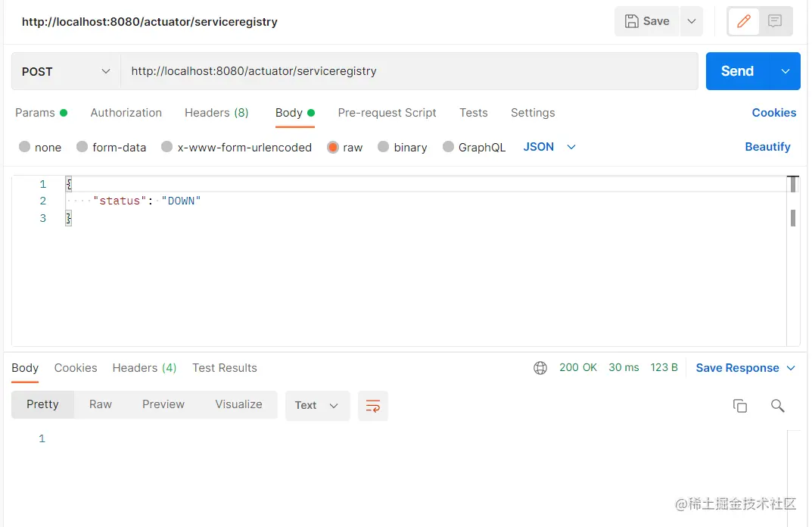Click the 30 ms response time
The image size is (812, 527).
coord(624,367)
